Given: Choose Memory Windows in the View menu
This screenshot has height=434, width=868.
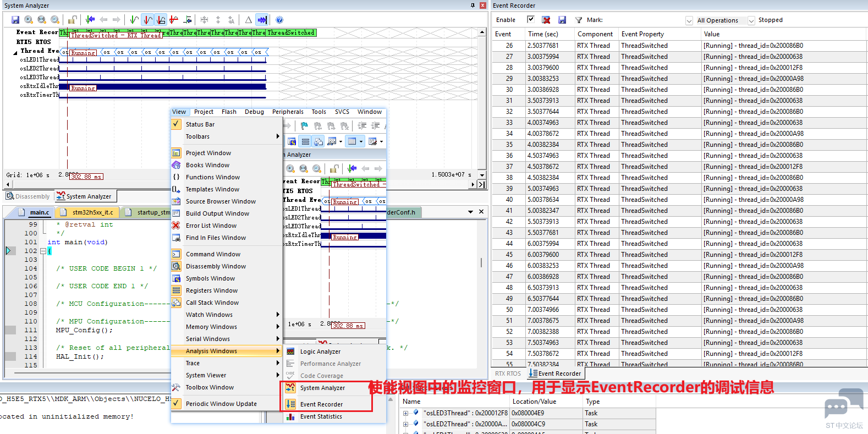Looking at the screenshot, I should point(227,327).
